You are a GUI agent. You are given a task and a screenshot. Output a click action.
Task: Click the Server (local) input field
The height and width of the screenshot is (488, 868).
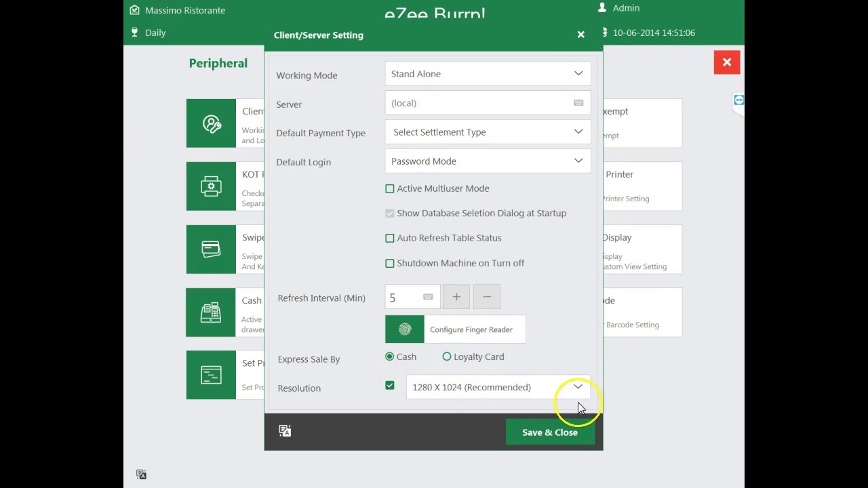tap(488, 103)
